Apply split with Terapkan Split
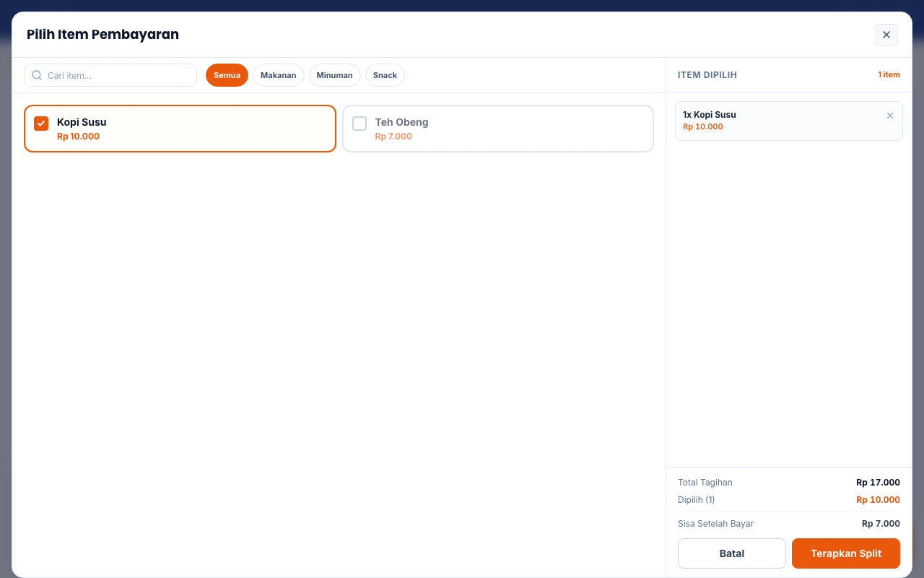924x578 pixels. (x=846, y=553)
